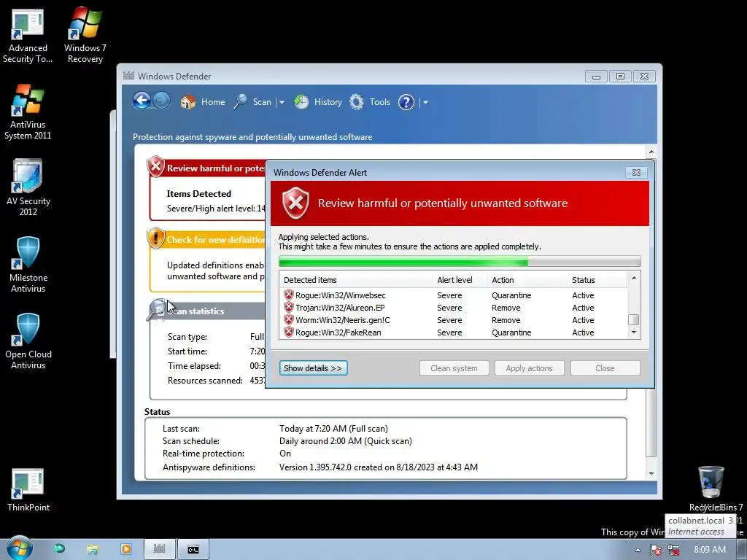
Task: Click Action Center flag tray icon
Action: [x=656, y=550]
